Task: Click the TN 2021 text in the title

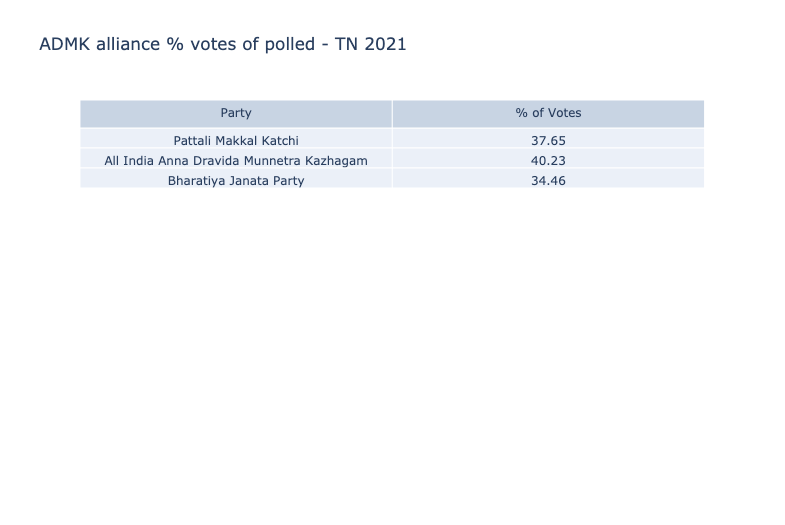Action: coord(370,44)
